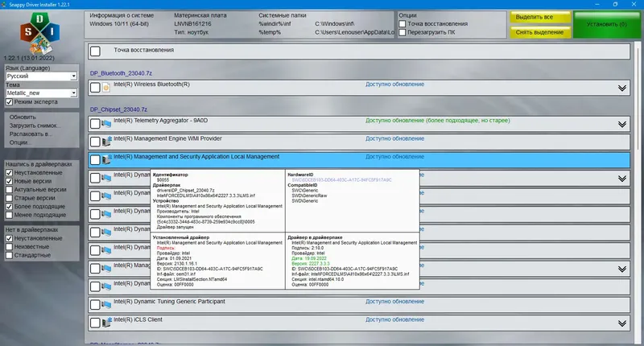Click the Management Engine WMI Provider device icon

pos(106,142)
